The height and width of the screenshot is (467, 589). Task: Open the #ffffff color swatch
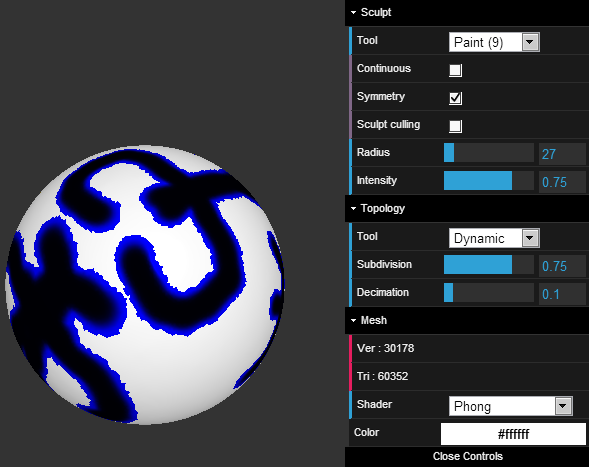pyautogui.click(x=513, y=434)
